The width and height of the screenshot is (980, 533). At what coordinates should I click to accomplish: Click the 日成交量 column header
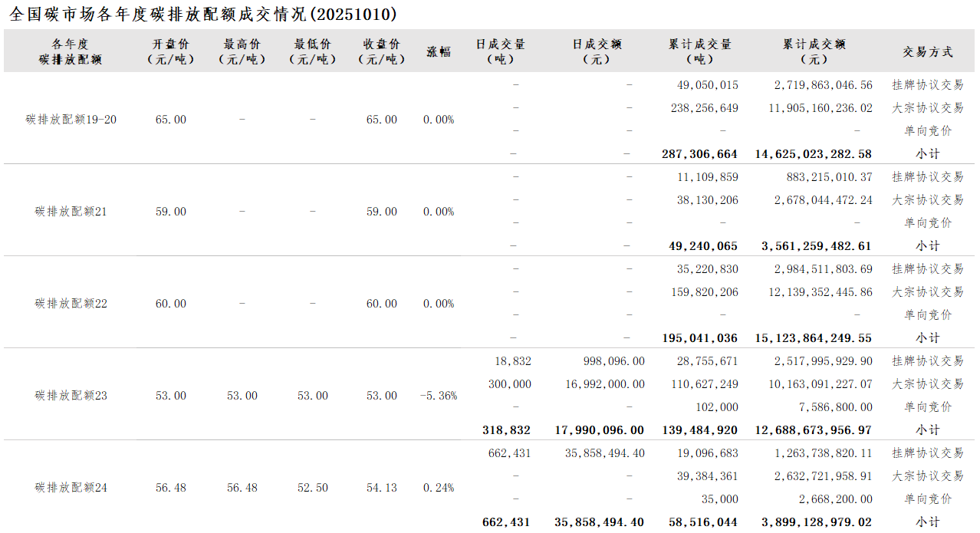click(x=501, y=51)
